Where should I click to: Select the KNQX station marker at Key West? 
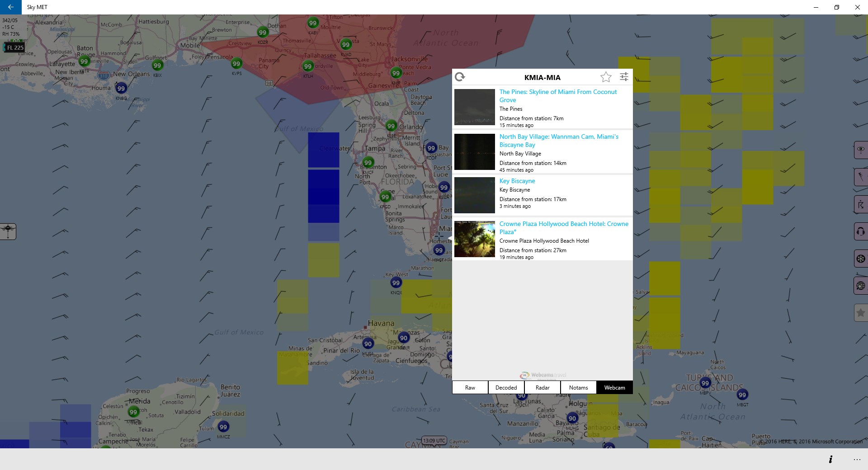click(x=396, y=283)
